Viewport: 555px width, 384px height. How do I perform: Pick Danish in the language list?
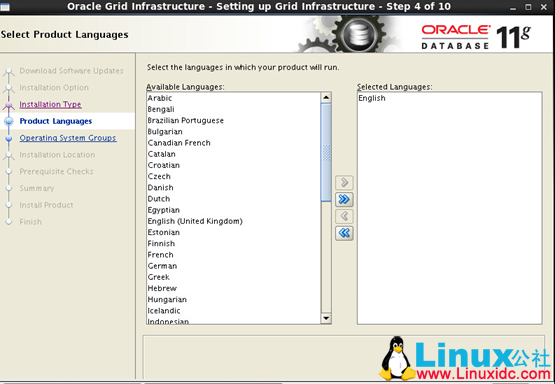coord(234,188)
